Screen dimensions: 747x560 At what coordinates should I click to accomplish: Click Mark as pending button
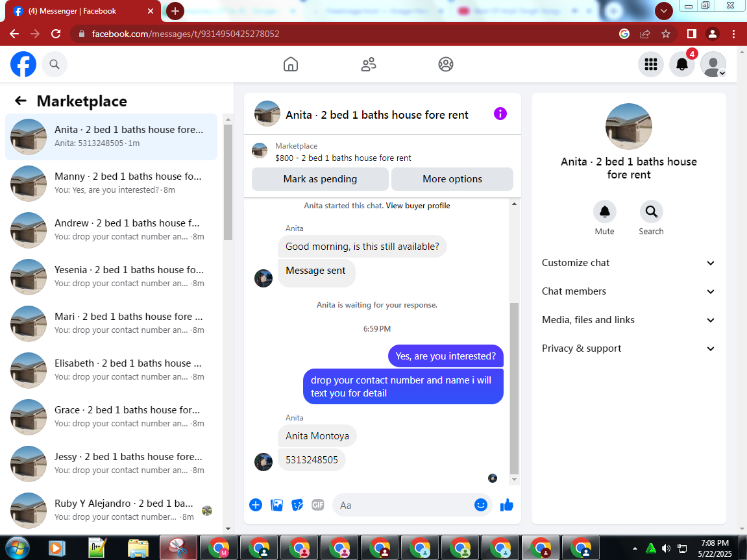click(x=320, y=179)
